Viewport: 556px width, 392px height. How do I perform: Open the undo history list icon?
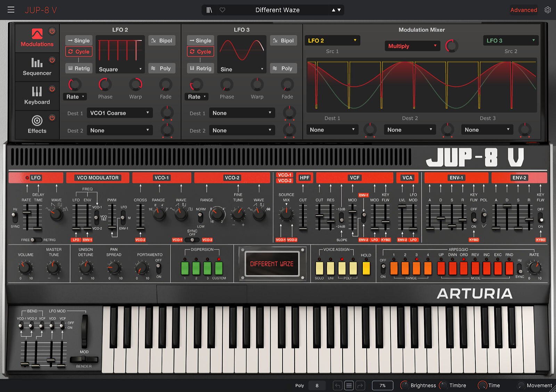(349, 385)
